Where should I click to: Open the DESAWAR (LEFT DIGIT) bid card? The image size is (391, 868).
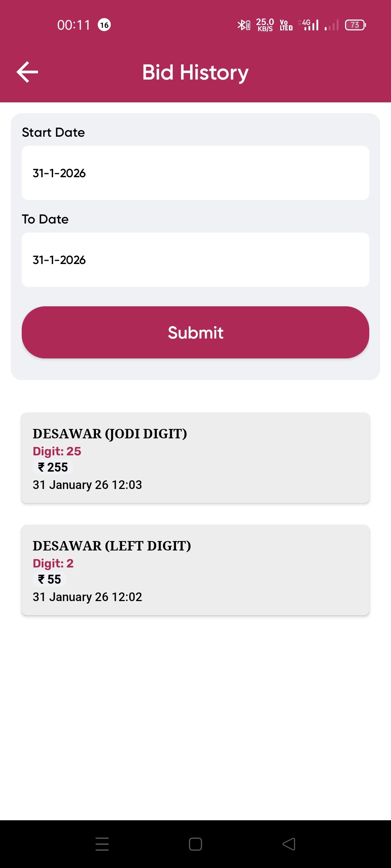coord(195,570)
